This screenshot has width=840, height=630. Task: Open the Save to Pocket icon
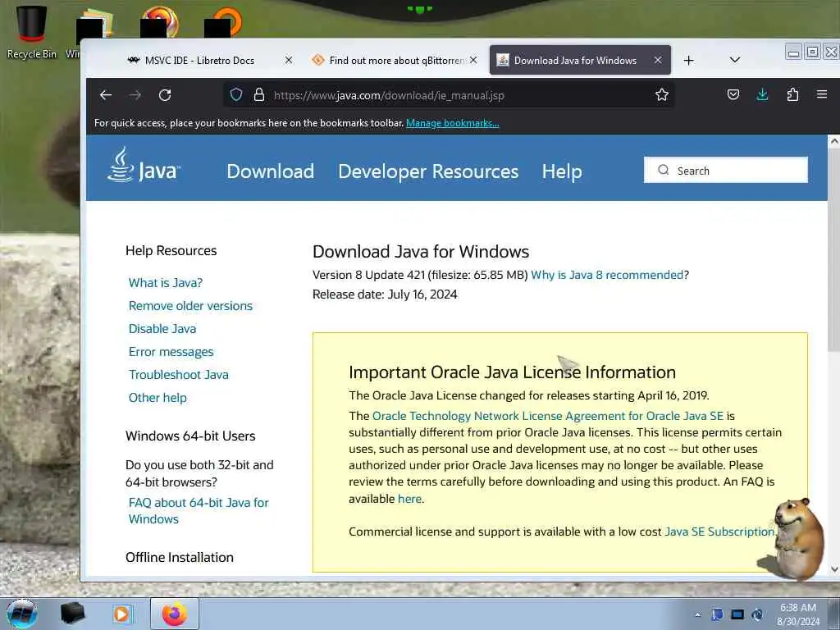tap(733, 95)
